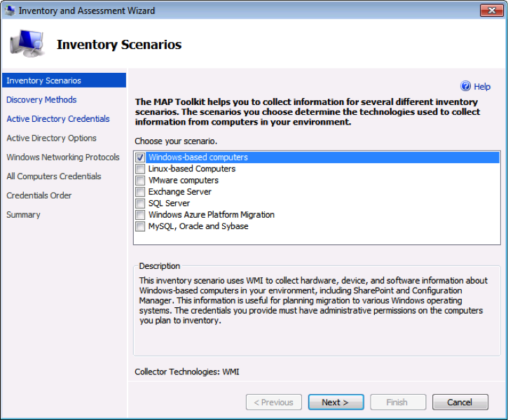The height and width of the screenshot is (420, 508).
Task: Select the Active Directory Options step
Action: tap(52, 138)
